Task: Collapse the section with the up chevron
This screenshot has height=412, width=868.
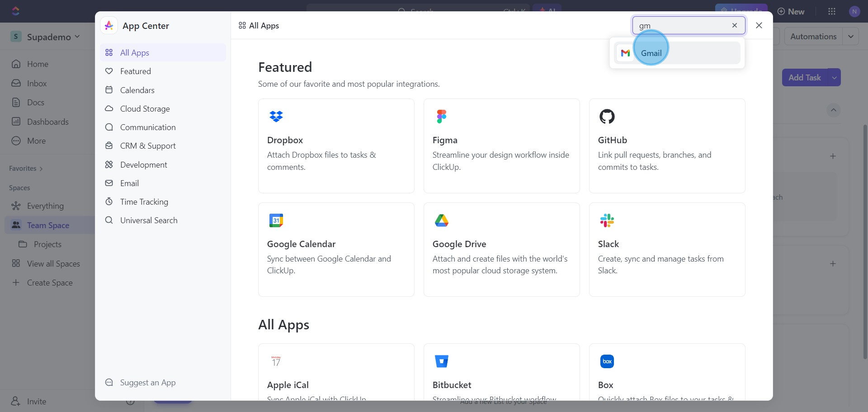Action: [x=833, y=110]
